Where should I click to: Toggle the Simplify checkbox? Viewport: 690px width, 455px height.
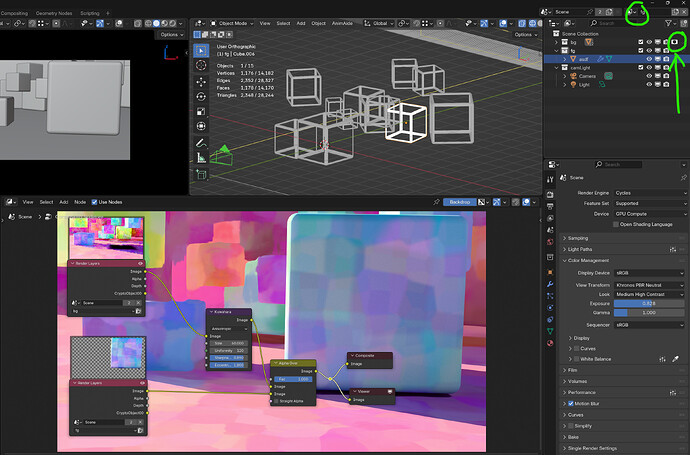[x=571, y=426]
